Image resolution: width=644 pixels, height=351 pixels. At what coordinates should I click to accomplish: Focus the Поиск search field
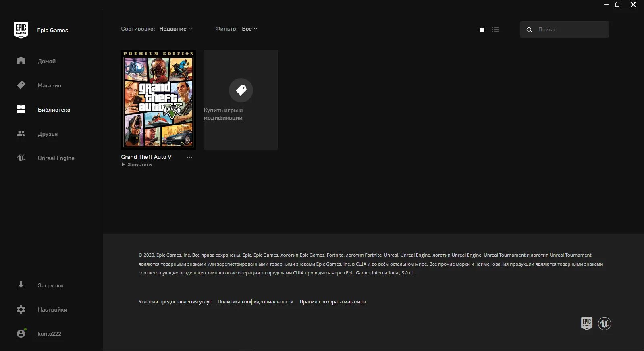coord(565,30)
